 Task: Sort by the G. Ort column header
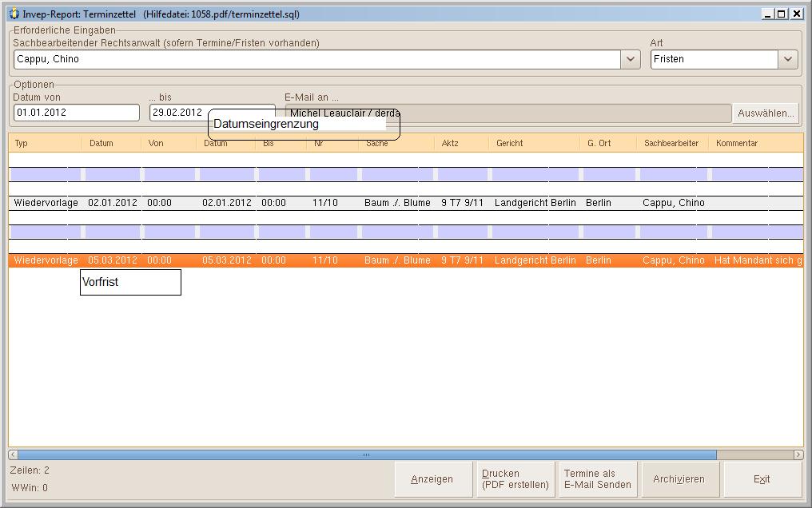608,143
